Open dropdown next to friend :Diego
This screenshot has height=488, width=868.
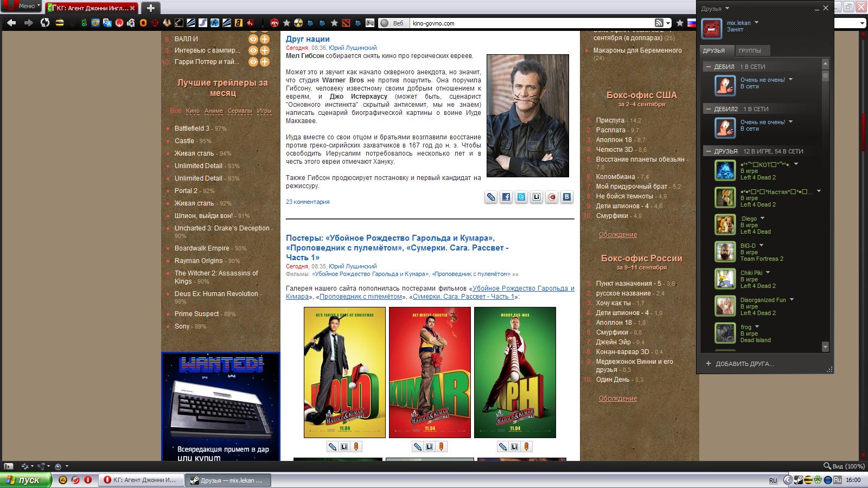point(762,219)
